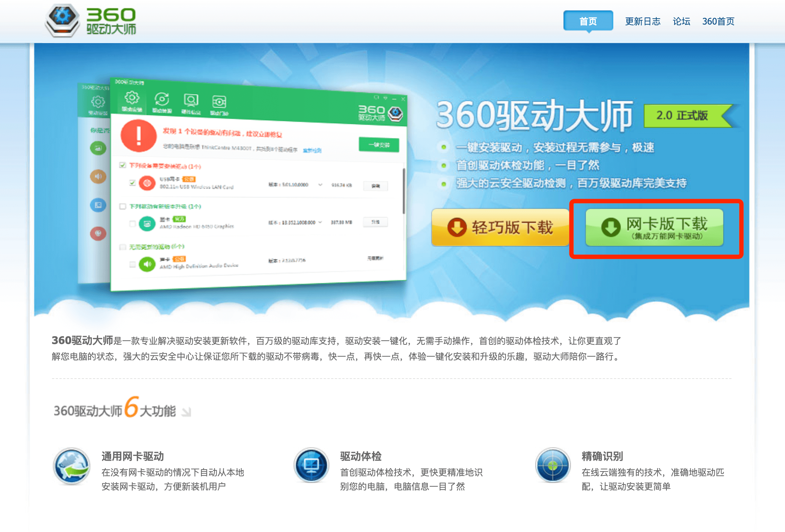Click the 精确识别 crosshair icon
The width and height of the screenshot is (785, 532).
pos(553,465)
